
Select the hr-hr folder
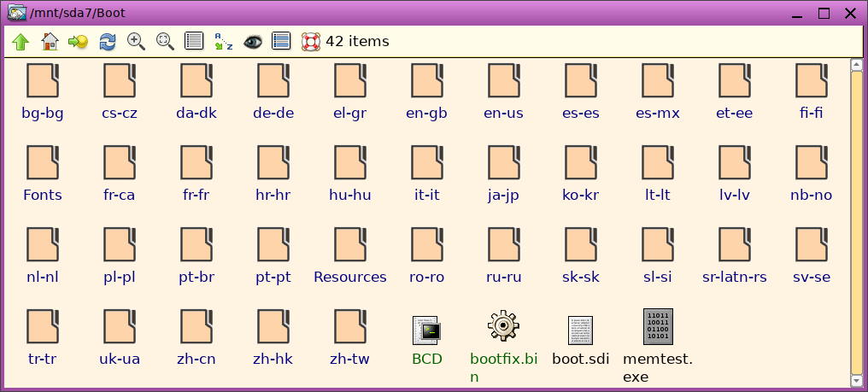273,174
